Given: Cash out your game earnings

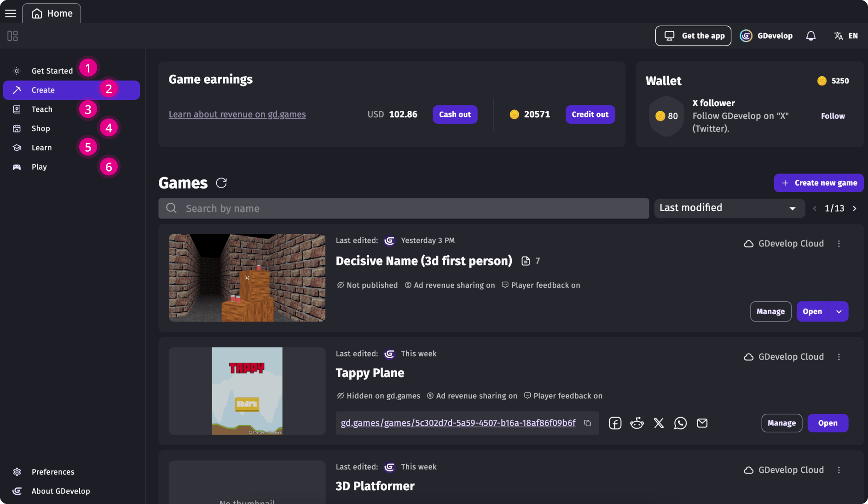Looking at the screenshot, I should pyautogui.click(x=455, y=114).
